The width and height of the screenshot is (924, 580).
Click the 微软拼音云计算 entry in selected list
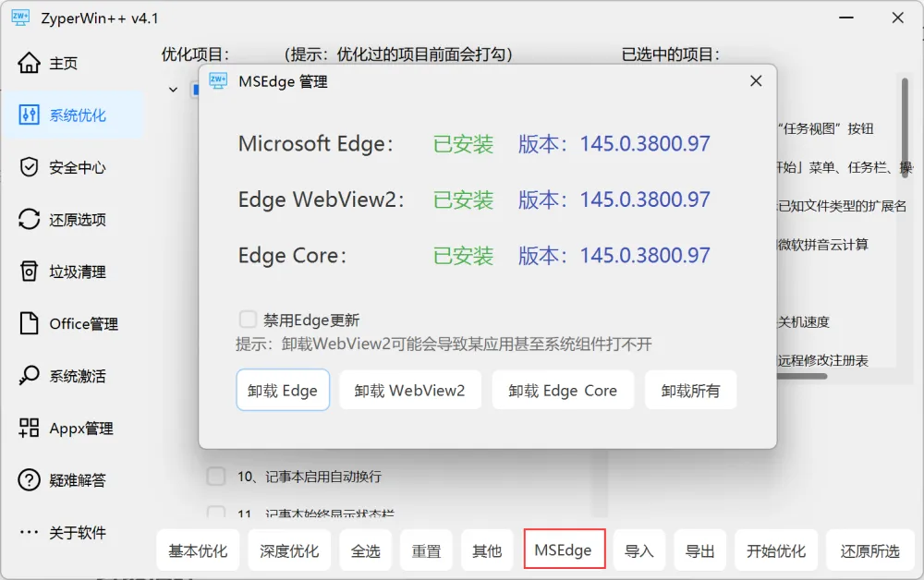(822, 245)
